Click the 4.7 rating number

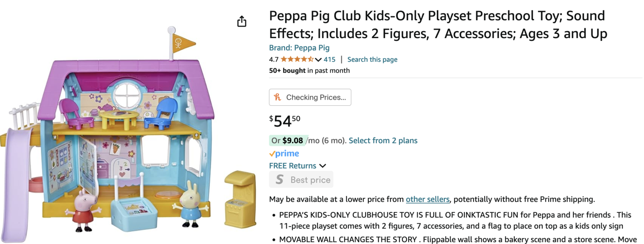(274, 59)
